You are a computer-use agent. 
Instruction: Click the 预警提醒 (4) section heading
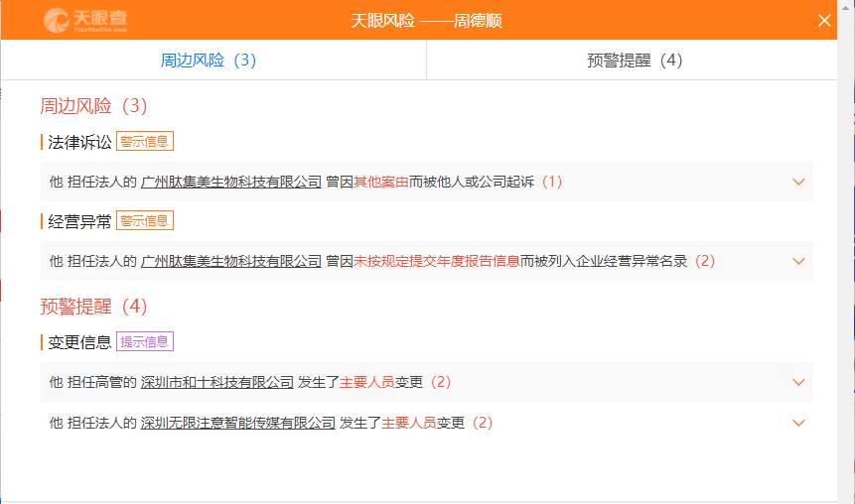click(93, 307)
